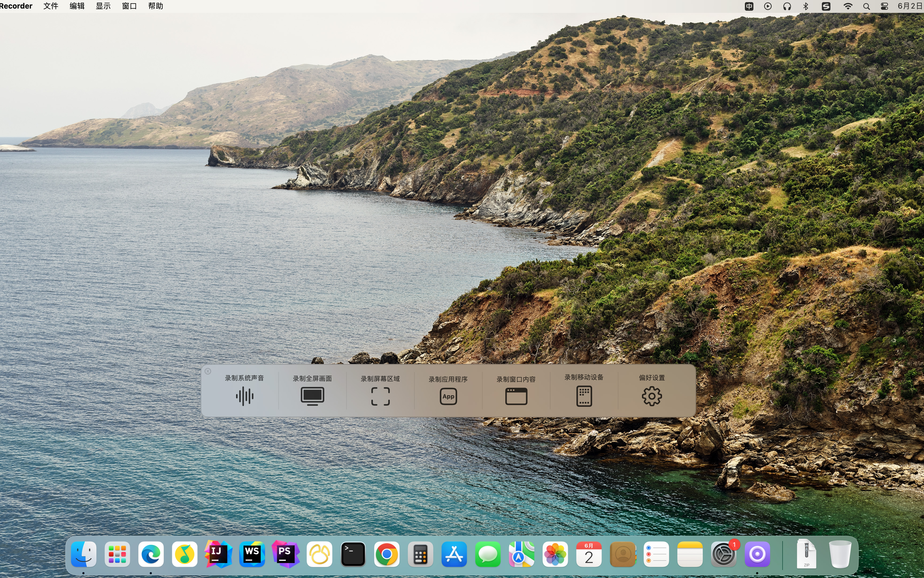This screenshot has width=924, height=578.
Task: Open Spotlight search
Action: [x=867, y=6]
